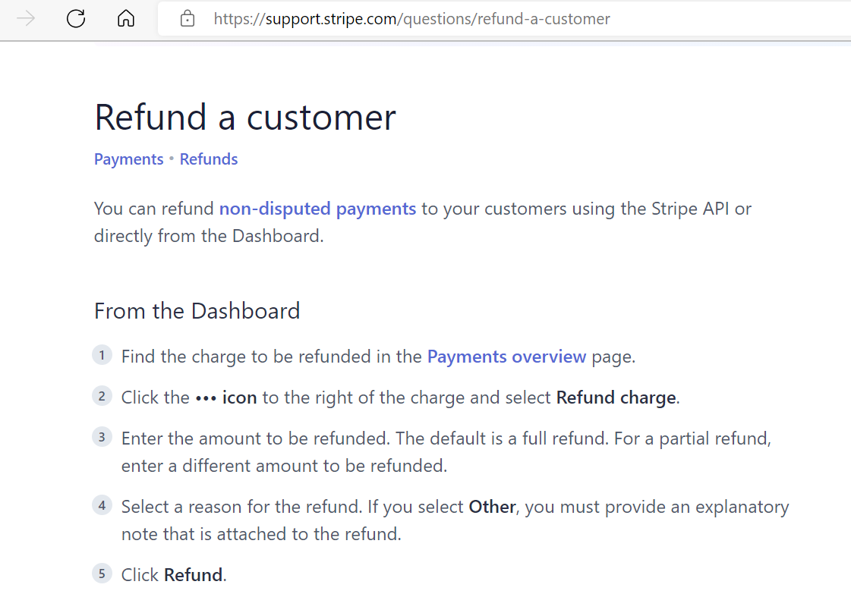This screenshot has height=616, width=851.
Task: Click the step 5 number badge
Action: pos(102,574)
